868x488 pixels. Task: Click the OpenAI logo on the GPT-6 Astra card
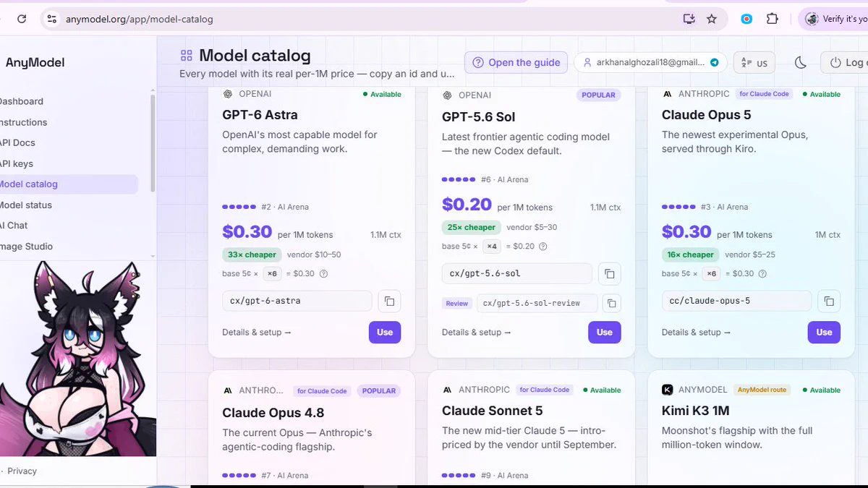(227, 94)
